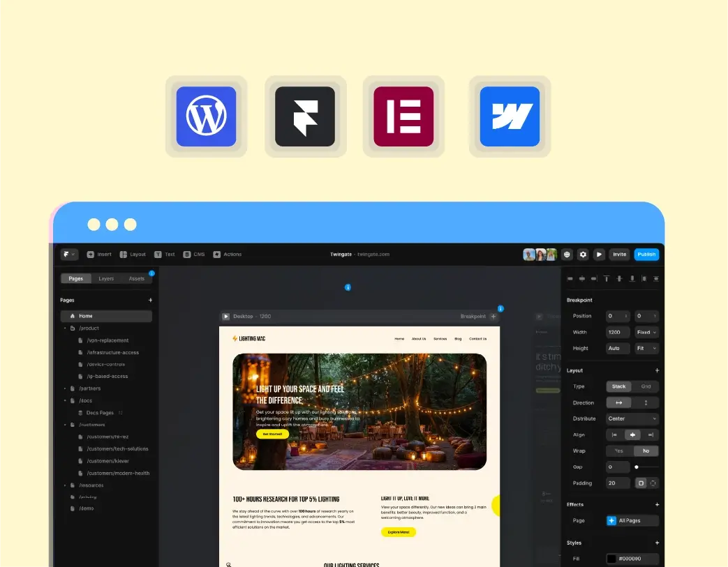728x567 pixels.
Task: Click the Elementor logo tile
Action: [x=403, y=116]
